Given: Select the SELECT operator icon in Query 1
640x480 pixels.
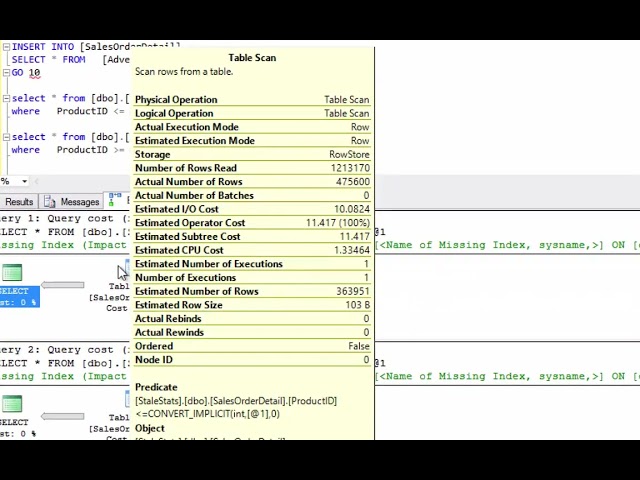Looking at the screenshot, I should (x=12, y=273).
